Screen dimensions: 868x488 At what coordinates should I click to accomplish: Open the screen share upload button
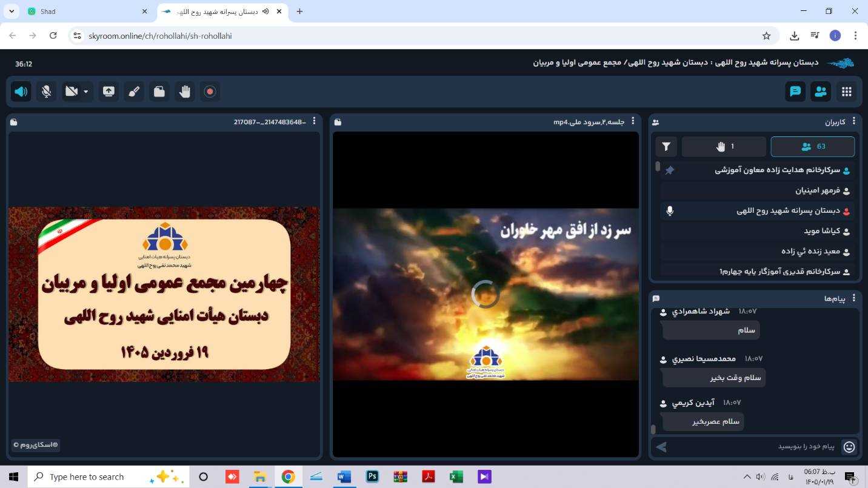pos(109,92)
